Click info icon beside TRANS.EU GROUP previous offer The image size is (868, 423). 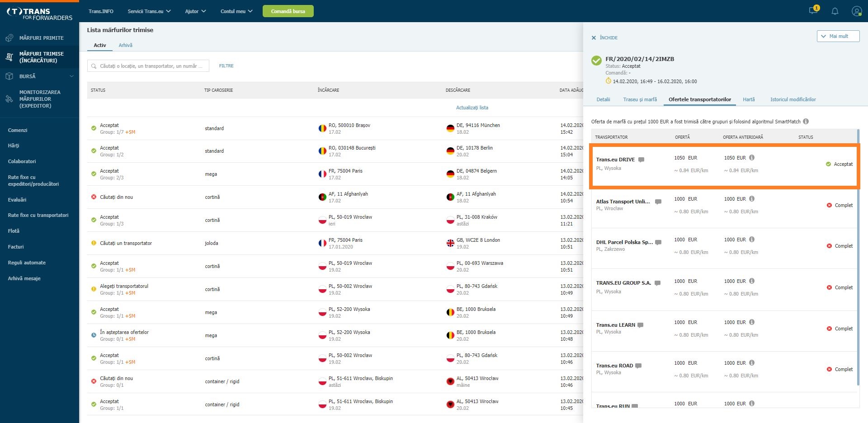(x=752, y=281)
